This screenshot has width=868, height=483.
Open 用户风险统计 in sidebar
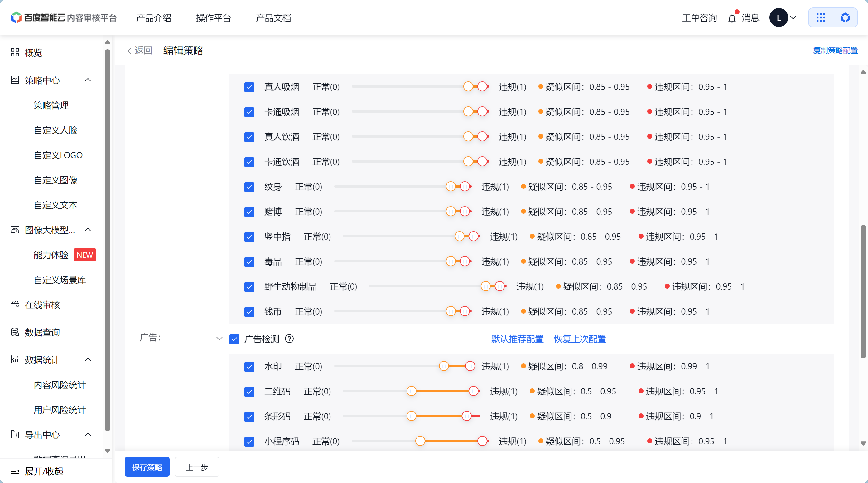pos(60,410)
